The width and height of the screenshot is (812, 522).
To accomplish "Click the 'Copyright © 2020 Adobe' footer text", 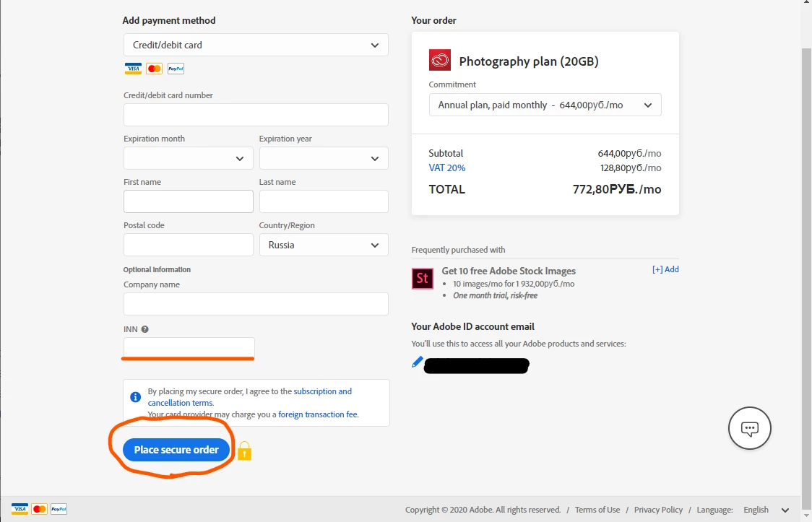I will [x=483, y=510].
